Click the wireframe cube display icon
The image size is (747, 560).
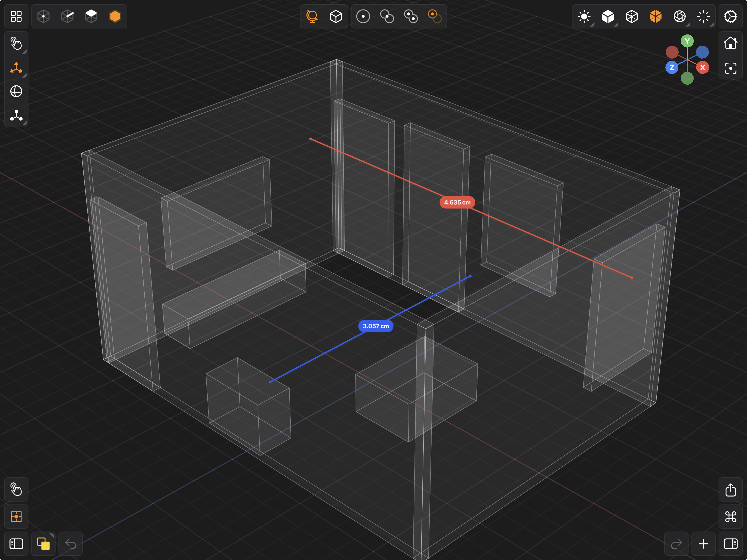pos(632,16)
